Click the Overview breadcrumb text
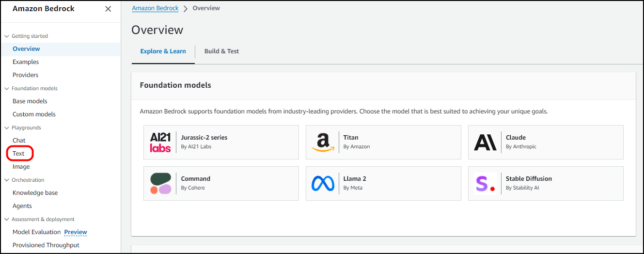The height and width of the screenshot is (254, 644). coord(206,8)
